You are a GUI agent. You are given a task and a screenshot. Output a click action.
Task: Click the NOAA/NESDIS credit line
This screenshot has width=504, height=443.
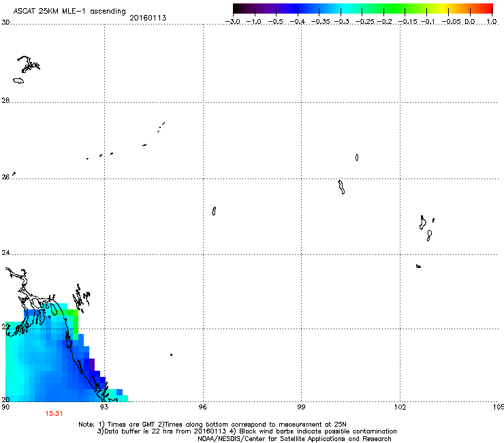pos(294,439)
